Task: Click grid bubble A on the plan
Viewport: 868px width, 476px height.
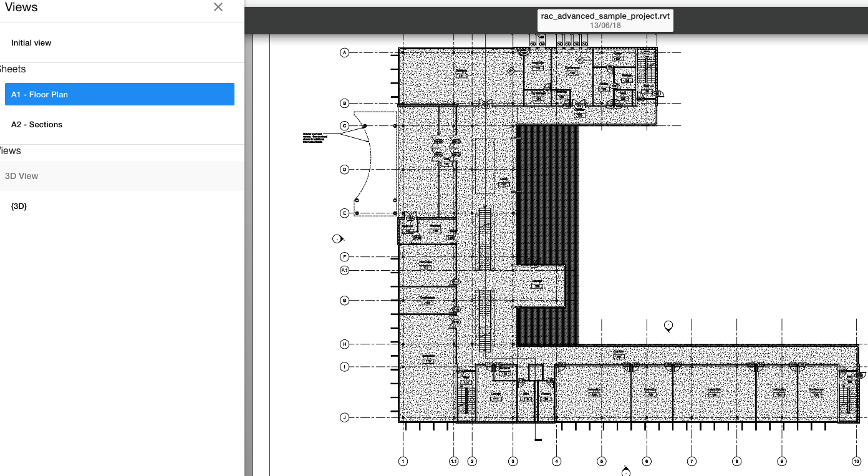Action: pos(344,52)
